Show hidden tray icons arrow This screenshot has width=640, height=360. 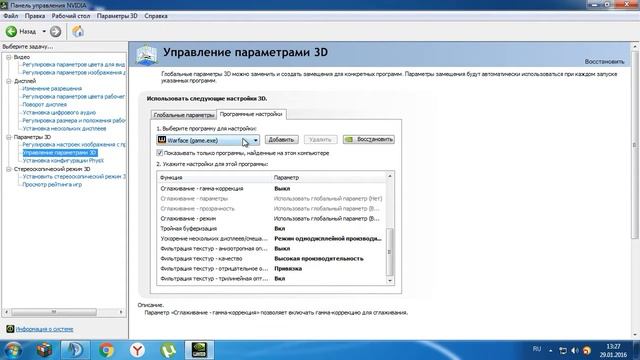click(x=550, y=351)
